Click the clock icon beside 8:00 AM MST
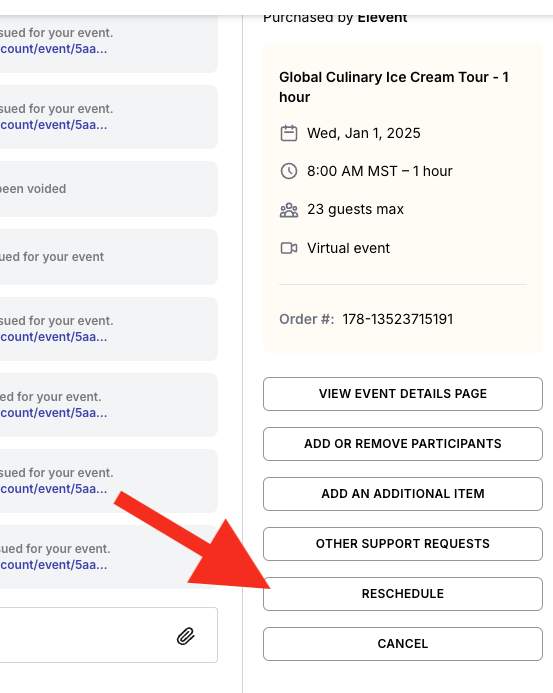 [289, 171]
